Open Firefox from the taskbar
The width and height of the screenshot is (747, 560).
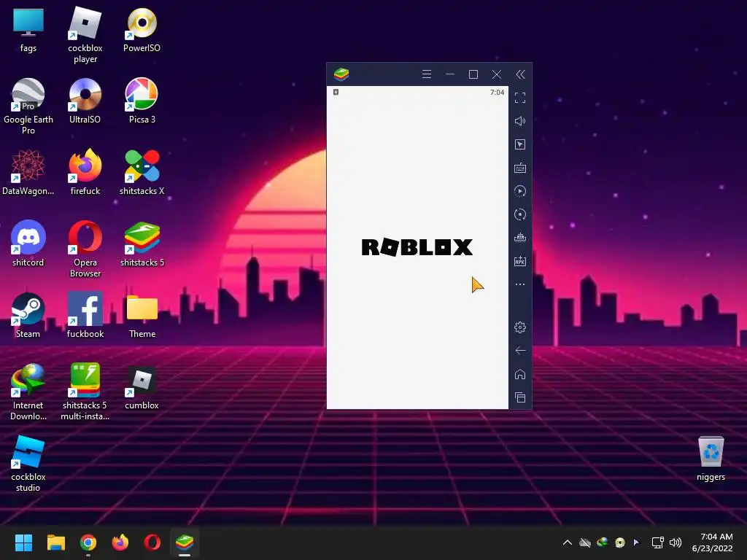pos(120,542)
